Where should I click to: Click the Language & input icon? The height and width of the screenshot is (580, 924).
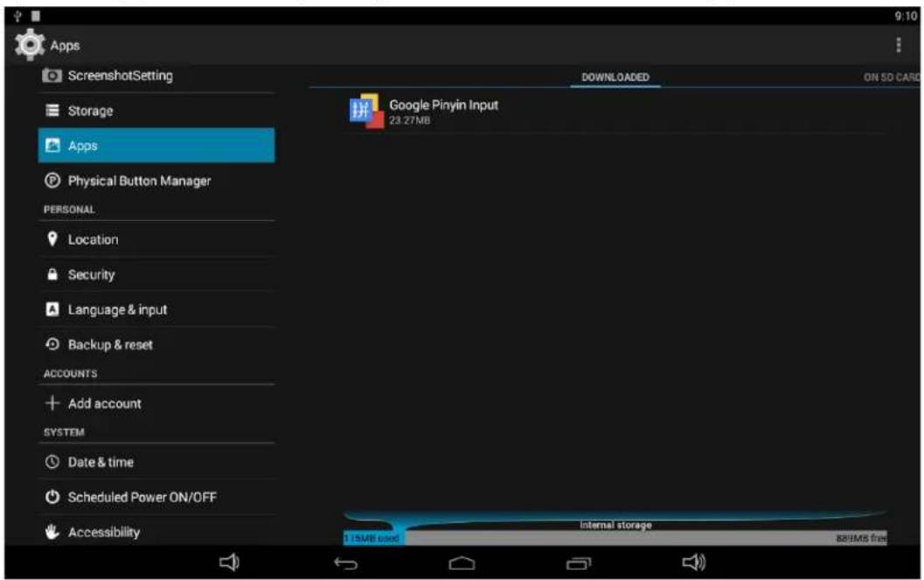pos(52,309)
